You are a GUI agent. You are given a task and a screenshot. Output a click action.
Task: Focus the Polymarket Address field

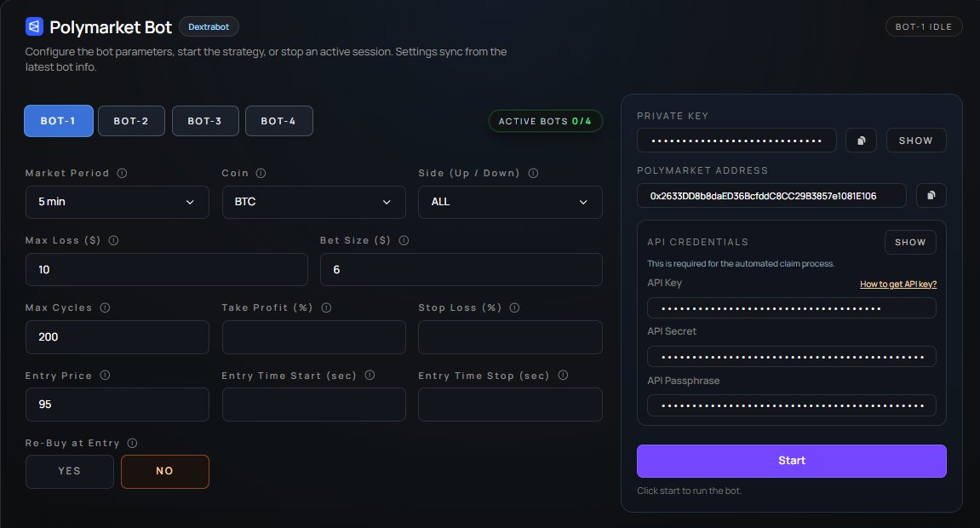click(x=771, y=196)
